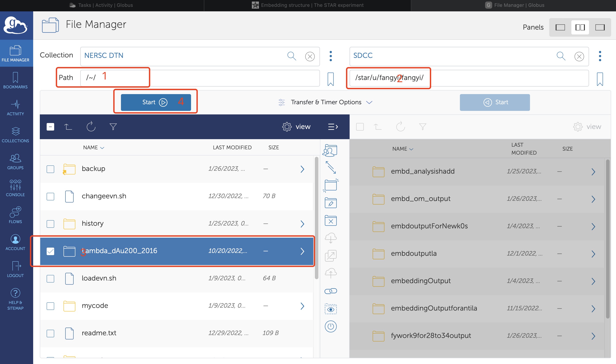The height and width of the screenshot is (364, 616).
Task: Click the Download cloud icon
Action: click(x=331, y=238)
